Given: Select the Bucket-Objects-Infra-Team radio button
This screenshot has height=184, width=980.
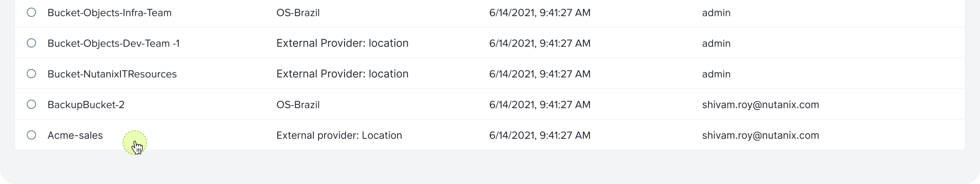Looking at the screenshot, I should tap(32, 12).
